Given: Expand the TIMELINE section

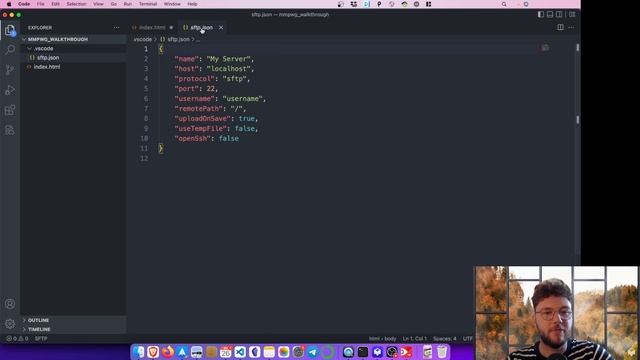Looking at the screenshot, I should pos(39,329).
